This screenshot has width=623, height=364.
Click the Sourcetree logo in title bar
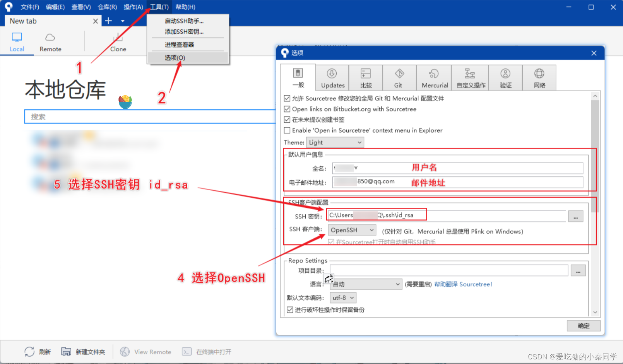click(x=9, y=7)
